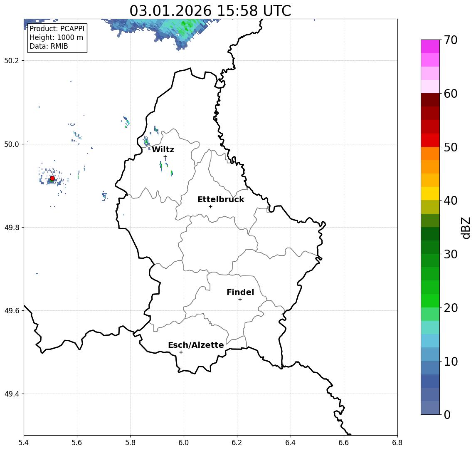The width and height of the screenshot is (476, 451).
Task: Click 'Data: RMIB' in the info box
Action: 49,46
